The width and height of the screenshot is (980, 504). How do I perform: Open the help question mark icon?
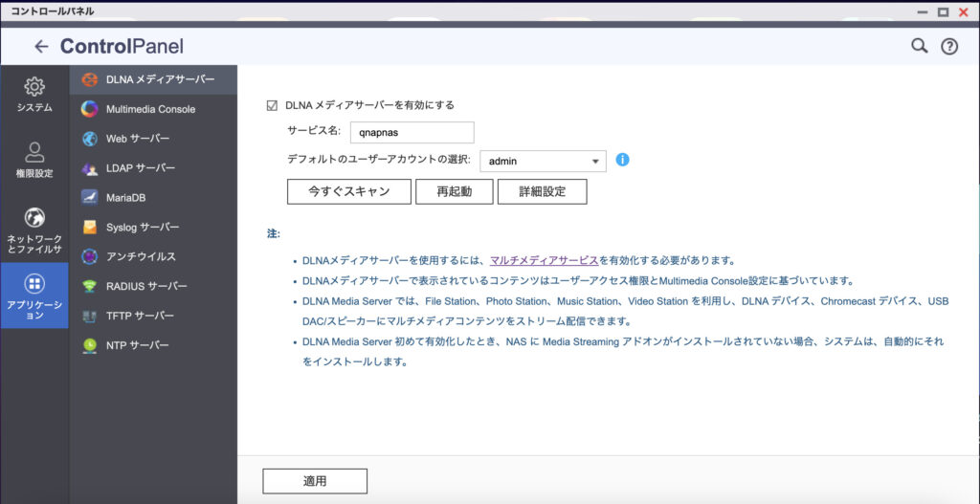949,46
